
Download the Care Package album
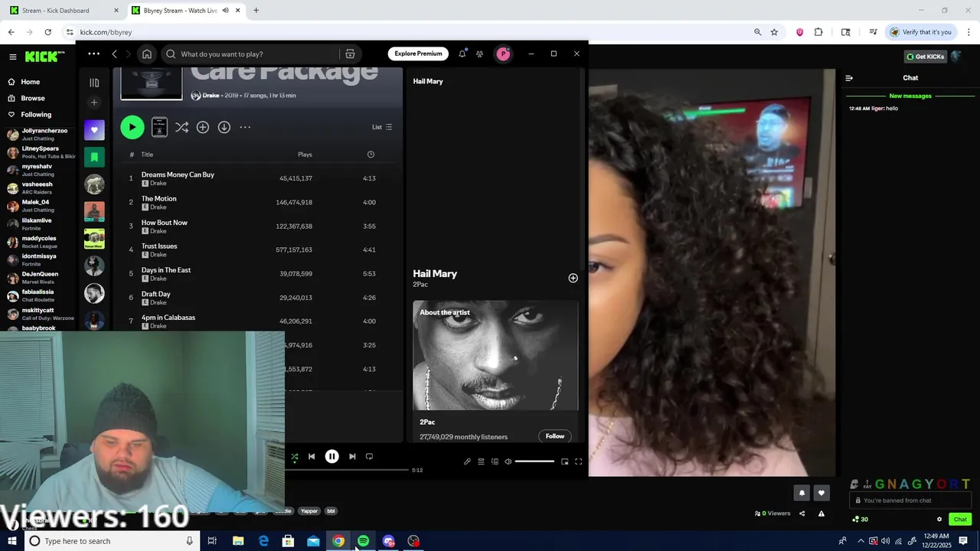224,127
